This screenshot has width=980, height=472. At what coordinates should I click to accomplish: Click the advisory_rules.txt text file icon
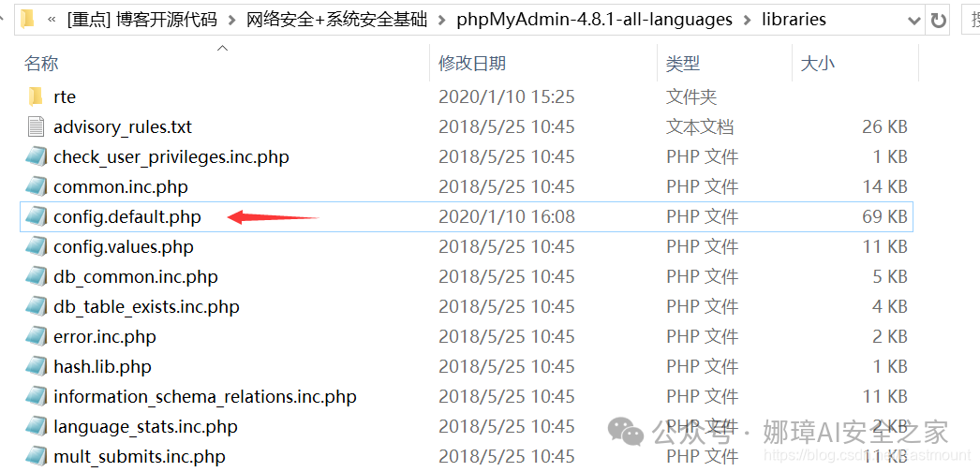(37, 126)
